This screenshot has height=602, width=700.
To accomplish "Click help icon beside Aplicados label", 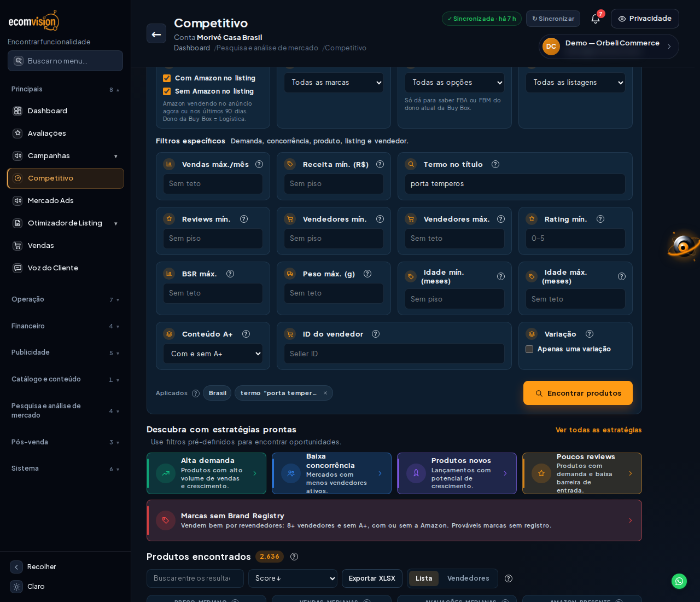I will click(196, 393).
